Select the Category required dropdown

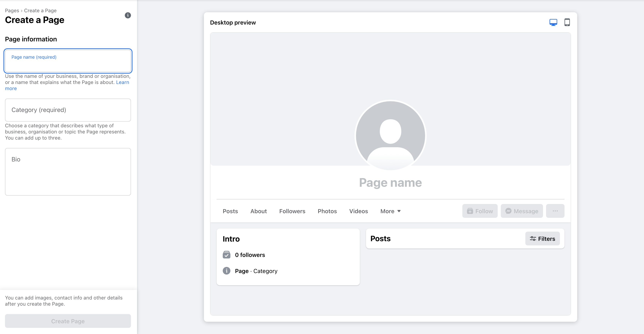click(x=68, y=110)
